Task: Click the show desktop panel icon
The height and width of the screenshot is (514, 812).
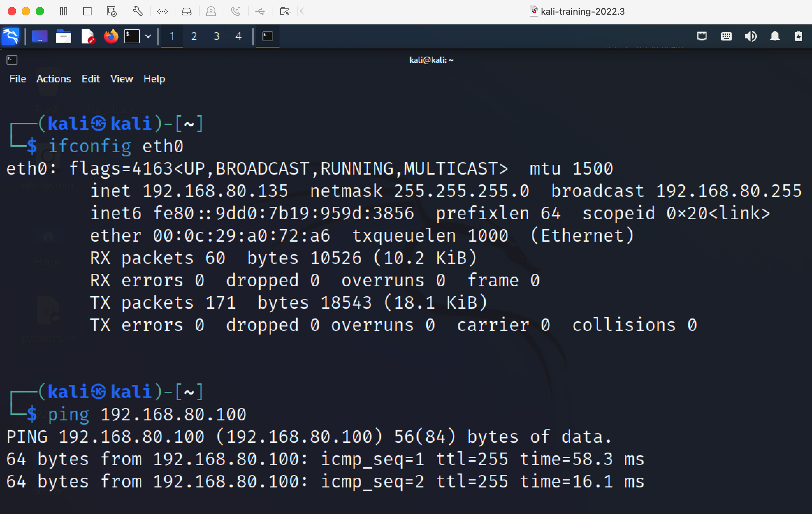Action: [40, 36]
